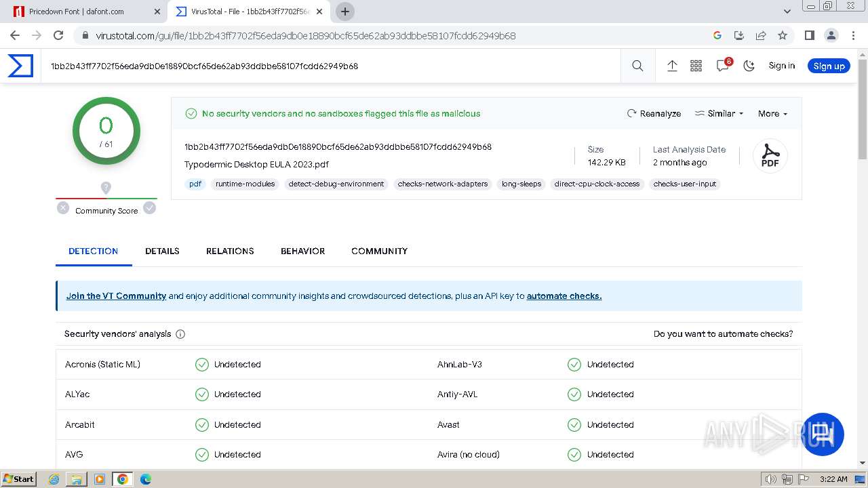The image size is (868, 488).
Task: Open the apps grid icon
Action: coord(696,66)
